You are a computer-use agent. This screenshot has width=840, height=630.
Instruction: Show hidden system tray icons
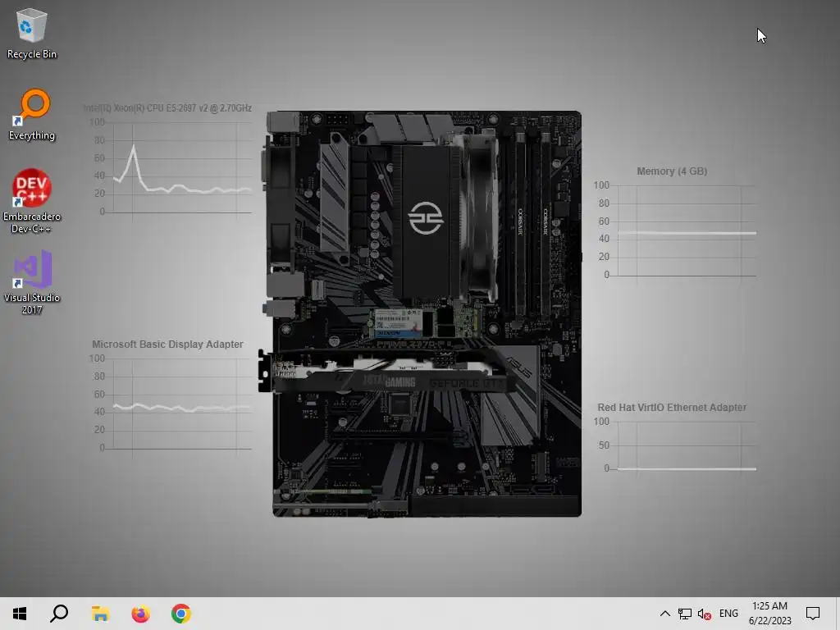664,614
